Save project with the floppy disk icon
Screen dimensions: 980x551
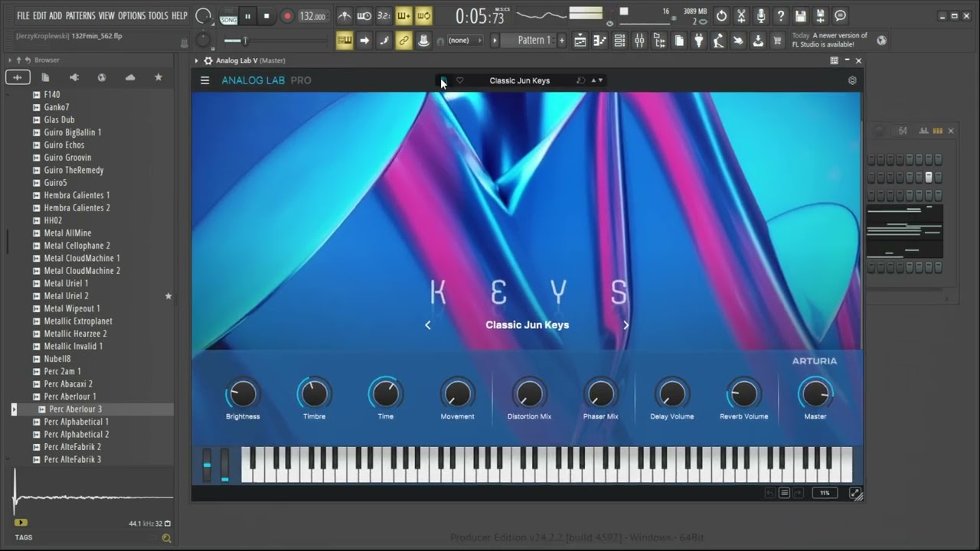click(x=800, y=16)
